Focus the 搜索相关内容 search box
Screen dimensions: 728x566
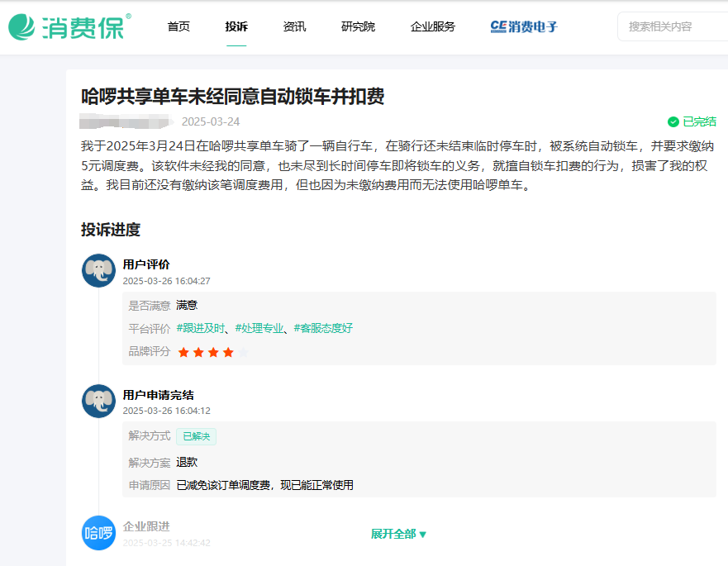pos(673,27)
